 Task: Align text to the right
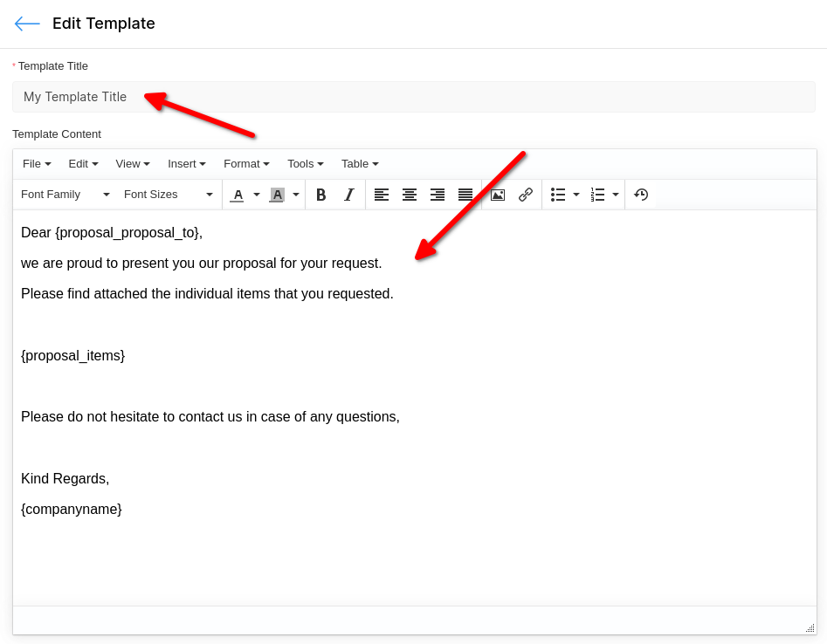(437, 195)
